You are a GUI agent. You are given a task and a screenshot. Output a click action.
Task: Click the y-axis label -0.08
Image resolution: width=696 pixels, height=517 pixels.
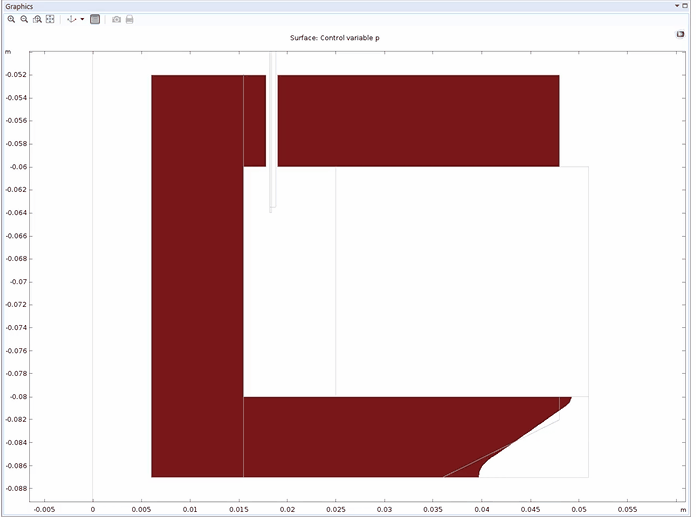point(19,397)
